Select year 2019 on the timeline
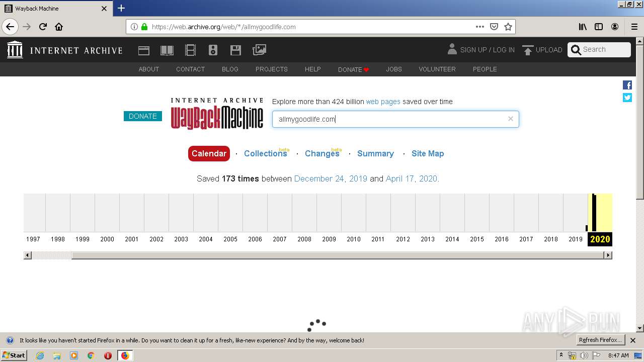Viewport: 644px width, 362px height. [x=576, y=239]
